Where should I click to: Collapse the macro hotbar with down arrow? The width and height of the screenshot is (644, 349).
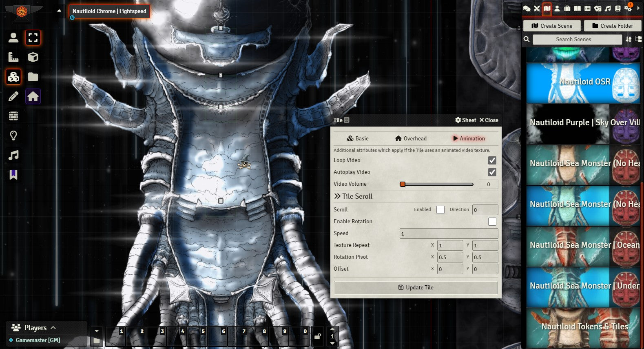[x=97, y=331]
